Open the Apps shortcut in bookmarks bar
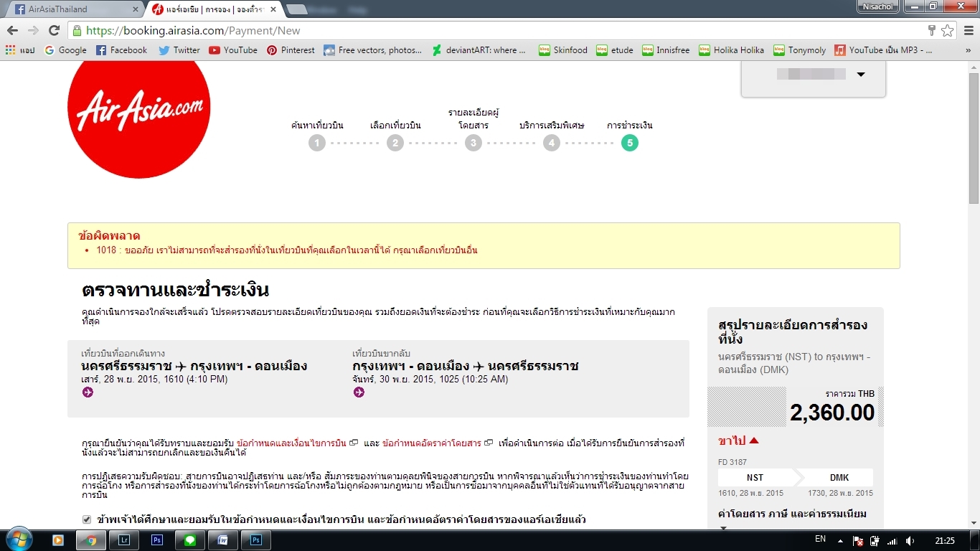The image size is (980, 551). coord(20,50)
